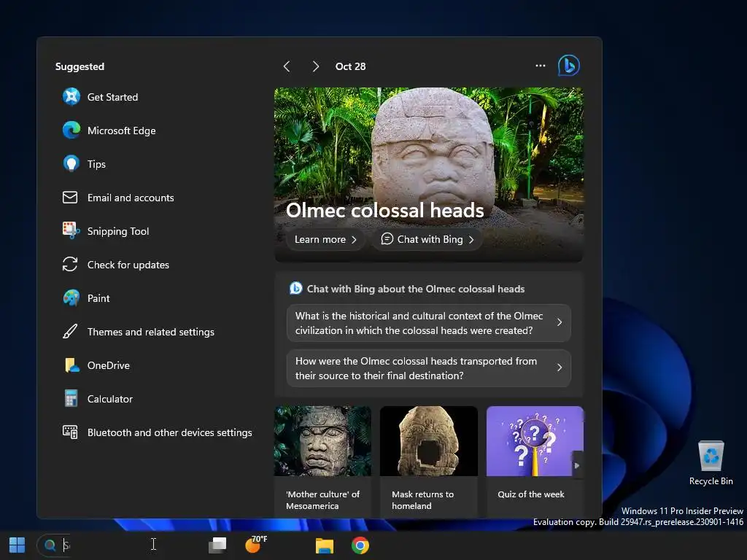Ask how the colossal heads were transported
Image resolution: width=747 pixels, height=560 pixels.
[x=429, y=368]
